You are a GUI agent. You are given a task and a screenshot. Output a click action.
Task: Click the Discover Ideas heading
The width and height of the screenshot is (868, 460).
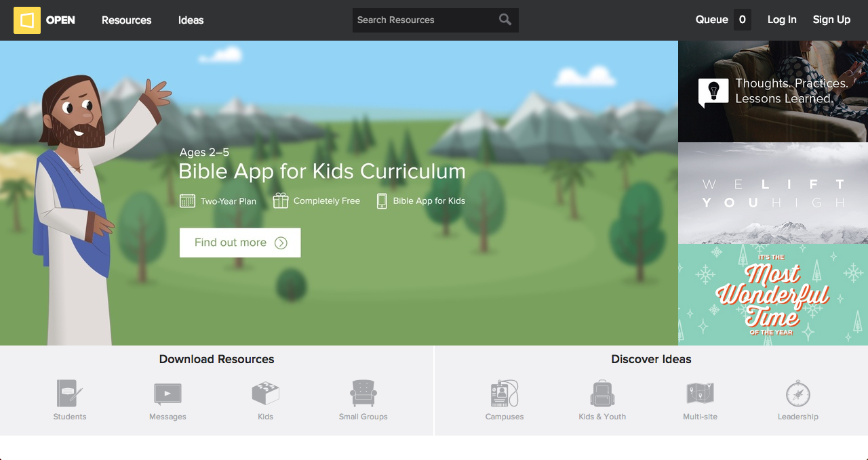651,359
